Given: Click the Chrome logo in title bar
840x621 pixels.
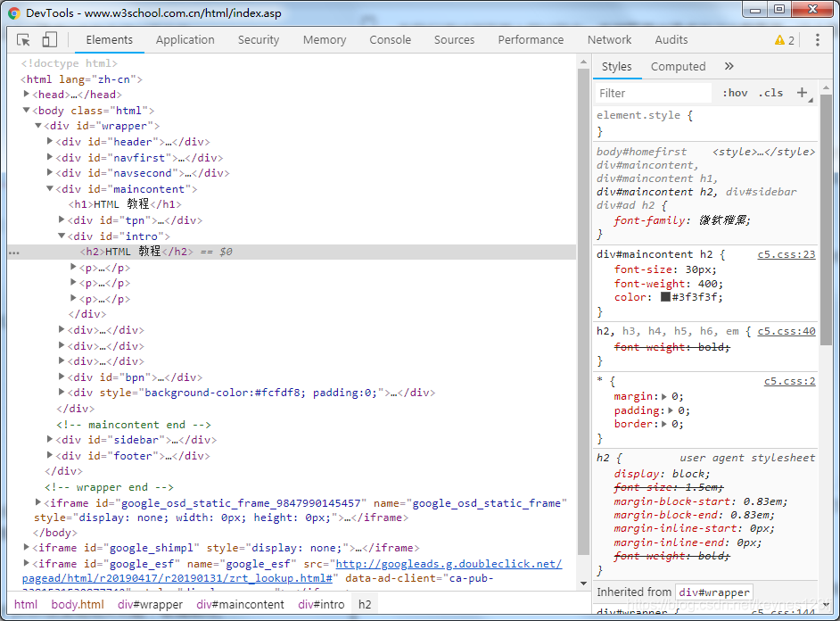Looking at the screenshot, I should (x=14, y=12).
